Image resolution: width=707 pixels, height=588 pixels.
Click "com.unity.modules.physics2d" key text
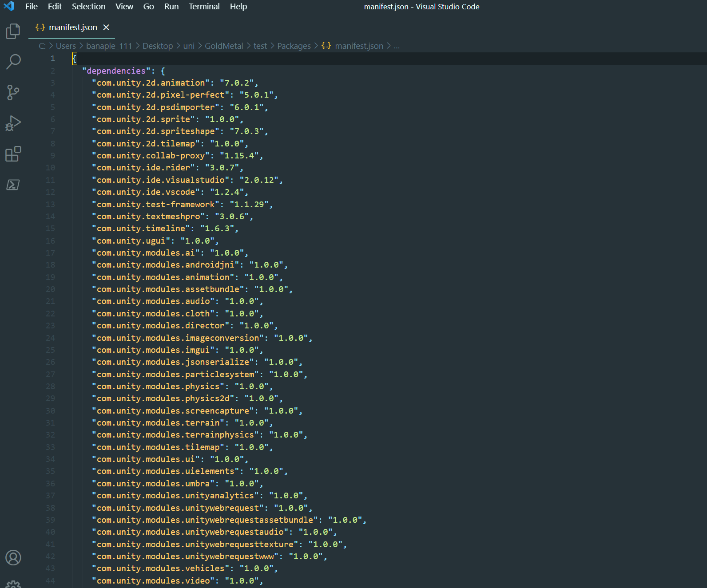(163, 399)
